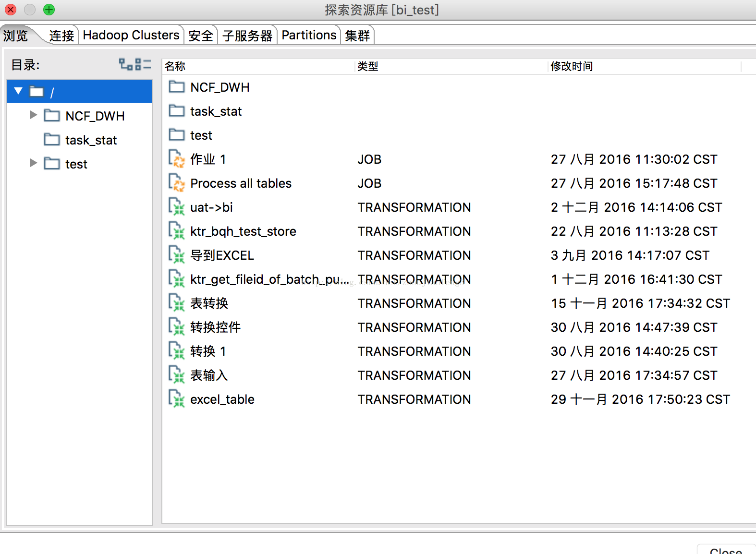Select NCF_DWH label in the directory tree
This screenshot has height=554, width=756.
coord(95,116)
